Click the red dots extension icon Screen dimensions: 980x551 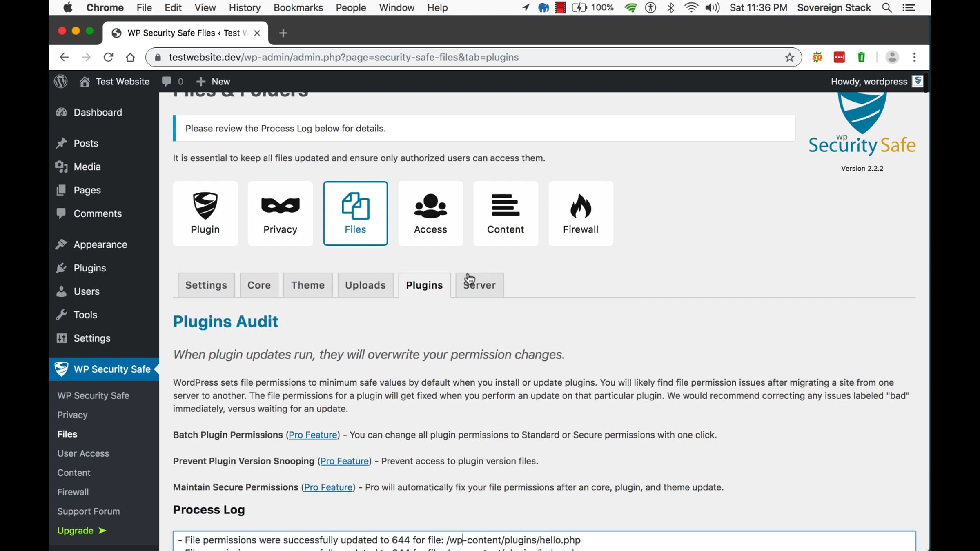point(839,57)
